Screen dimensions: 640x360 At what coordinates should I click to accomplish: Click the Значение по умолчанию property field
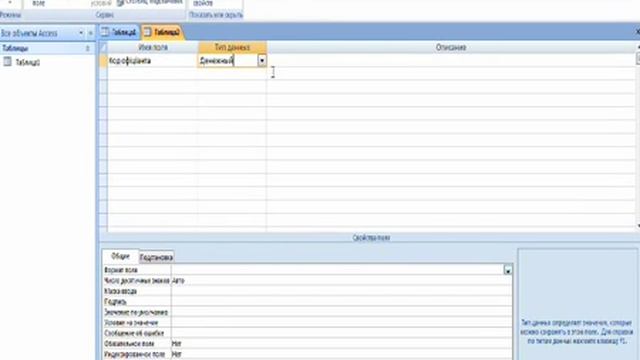click(342, 312)
